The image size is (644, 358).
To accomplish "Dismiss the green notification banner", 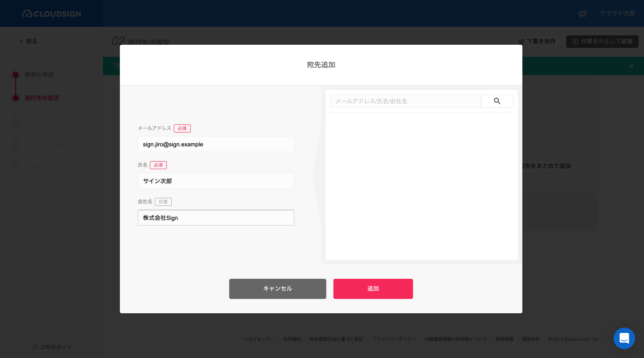I will coord(631,66).
